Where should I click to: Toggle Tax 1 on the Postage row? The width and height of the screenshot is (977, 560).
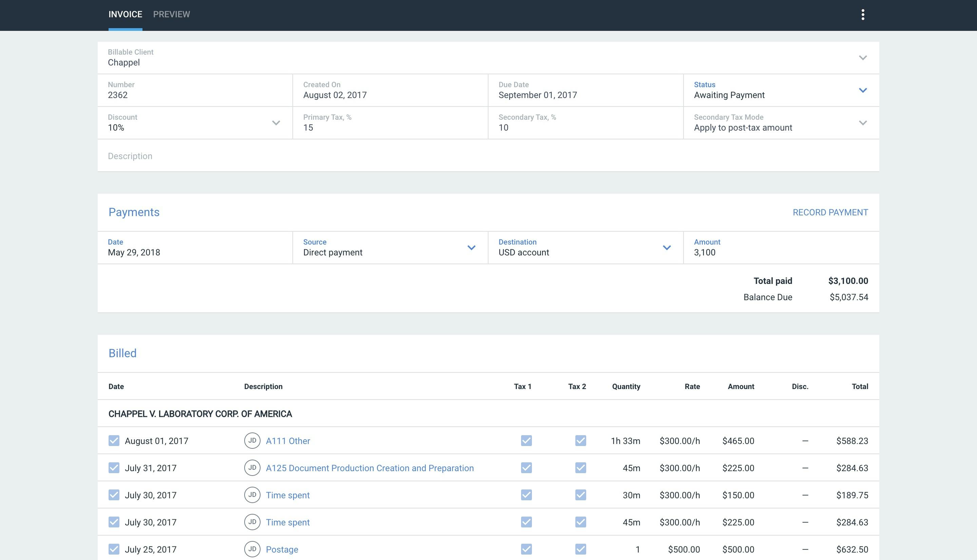click(526, 549)
